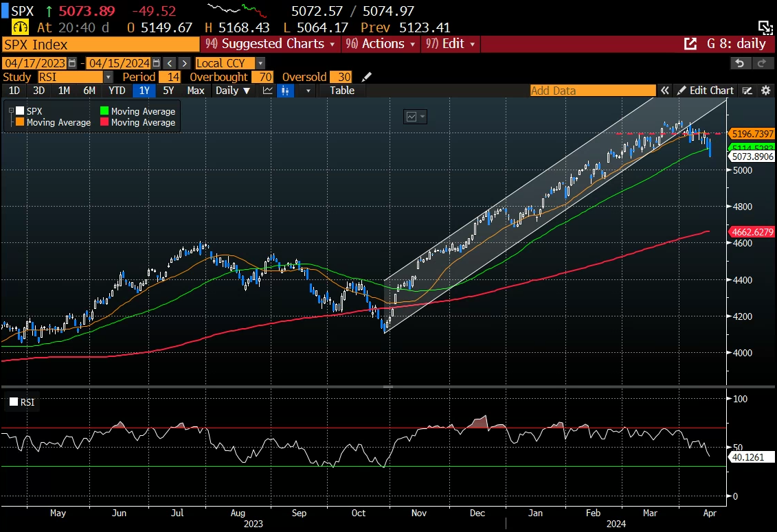Expand the Daily periodicity dropdown
The image size is (777, 532).
[232, 90]
